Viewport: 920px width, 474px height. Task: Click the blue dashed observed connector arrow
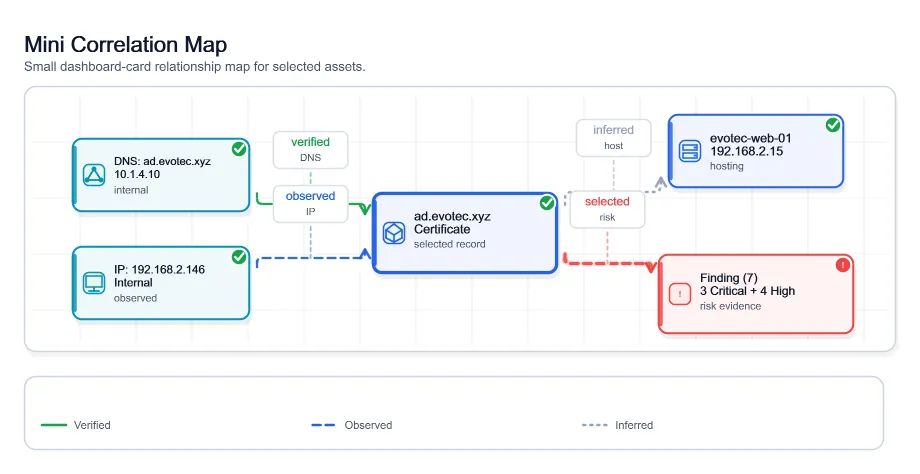point(314,258)
